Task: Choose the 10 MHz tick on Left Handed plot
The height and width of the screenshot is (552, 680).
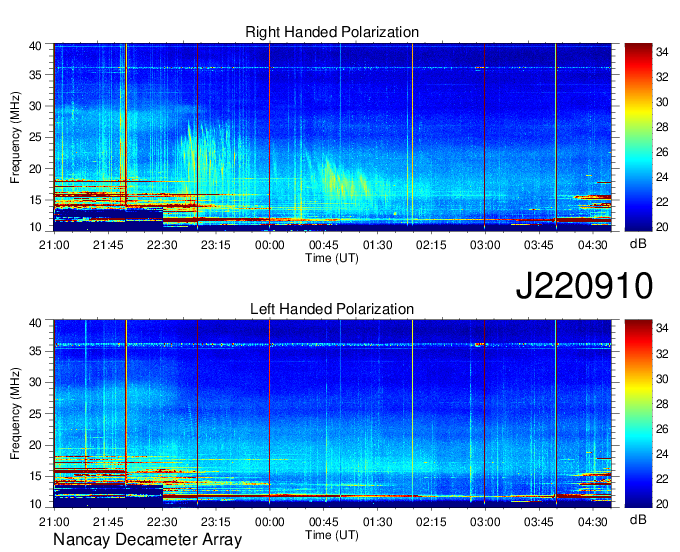Action: 35,504
